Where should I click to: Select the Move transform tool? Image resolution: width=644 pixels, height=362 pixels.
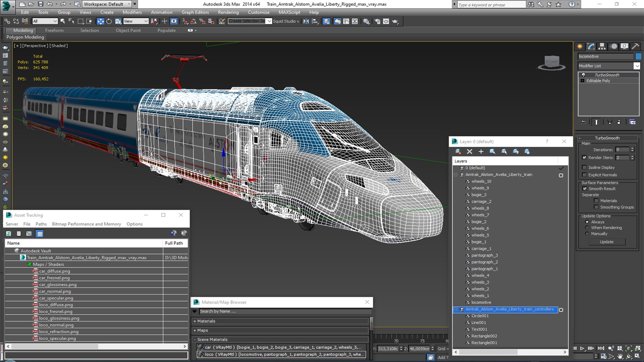pyautogui.click(x=100, y=21)
